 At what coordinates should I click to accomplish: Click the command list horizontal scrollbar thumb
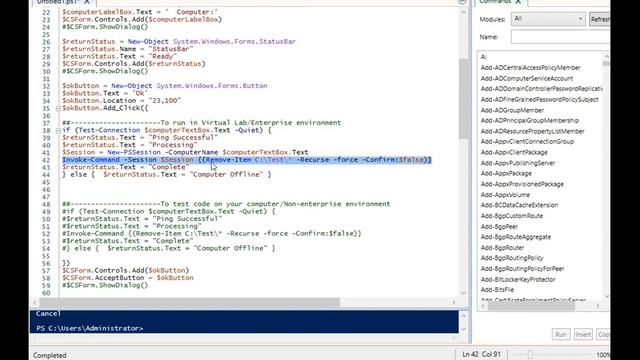[531, 306]
